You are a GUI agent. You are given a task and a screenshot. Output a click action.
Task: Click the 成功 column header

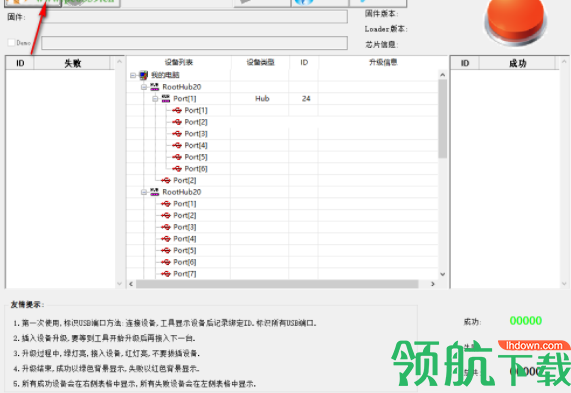(517, 63)
